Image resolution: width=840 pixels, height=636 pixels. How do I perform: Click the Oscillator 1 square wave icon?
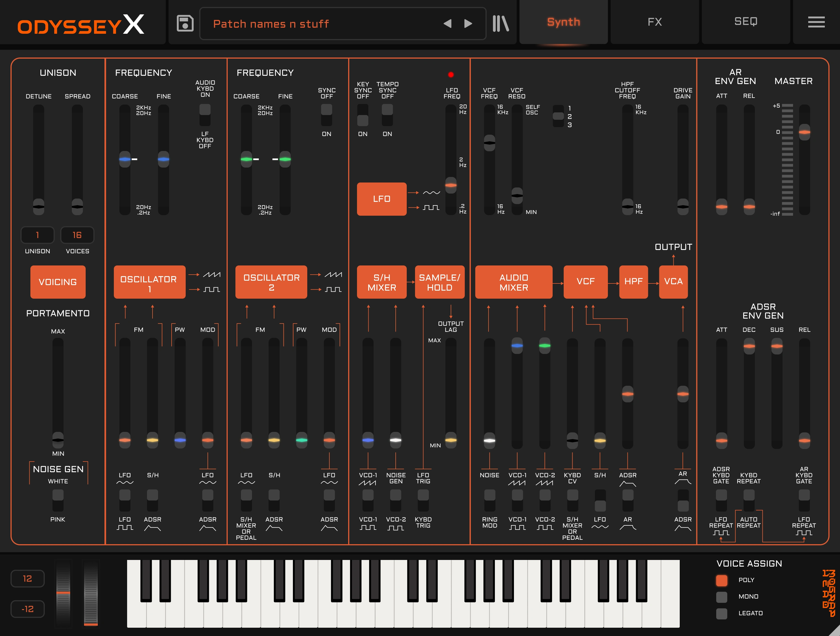pyautogui.click(x=211, y=290)
